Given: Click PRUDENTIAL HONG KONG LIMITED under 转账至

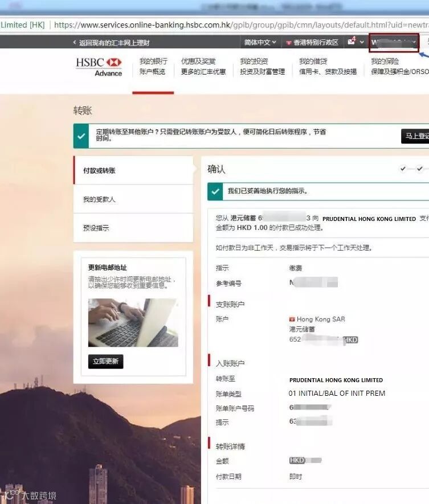Looking at the screenshot, I should click(336, 380).
